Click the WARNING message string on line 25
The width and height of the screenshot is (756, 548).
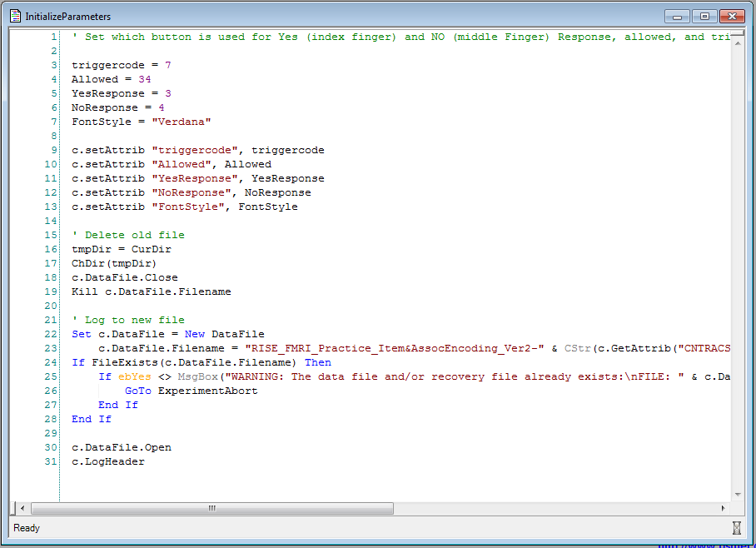coord(455,376)
